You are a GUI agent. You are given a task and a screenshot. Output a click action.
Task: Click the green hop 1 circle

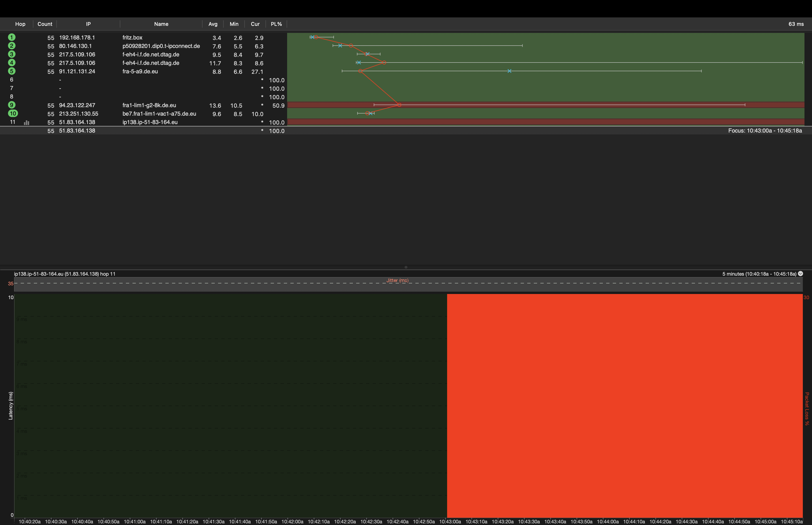coord(12,37)
